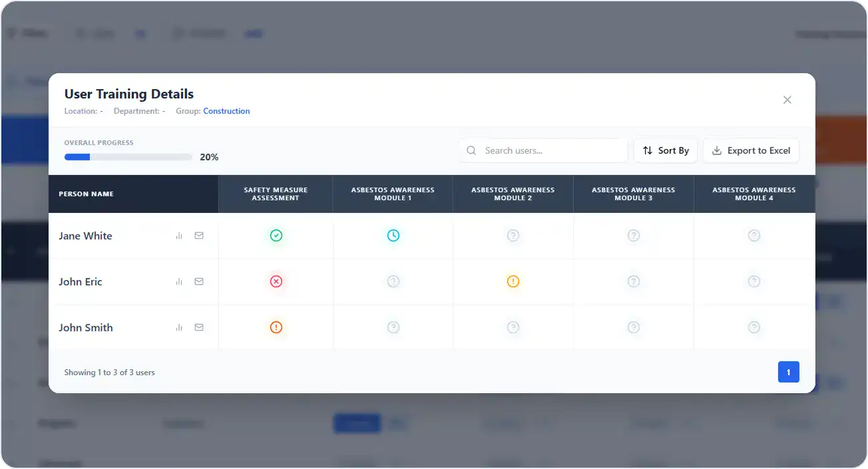This screenshot has height=469, width=868.
Task: Open the Construction group link
Action: [226, 110]
